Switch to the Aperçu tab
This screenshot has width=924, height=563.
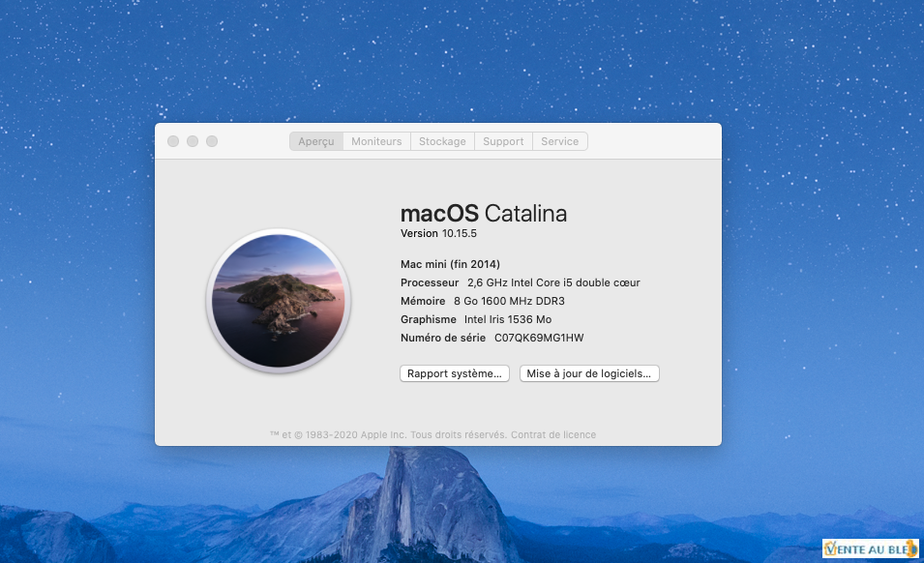point(316,141)
